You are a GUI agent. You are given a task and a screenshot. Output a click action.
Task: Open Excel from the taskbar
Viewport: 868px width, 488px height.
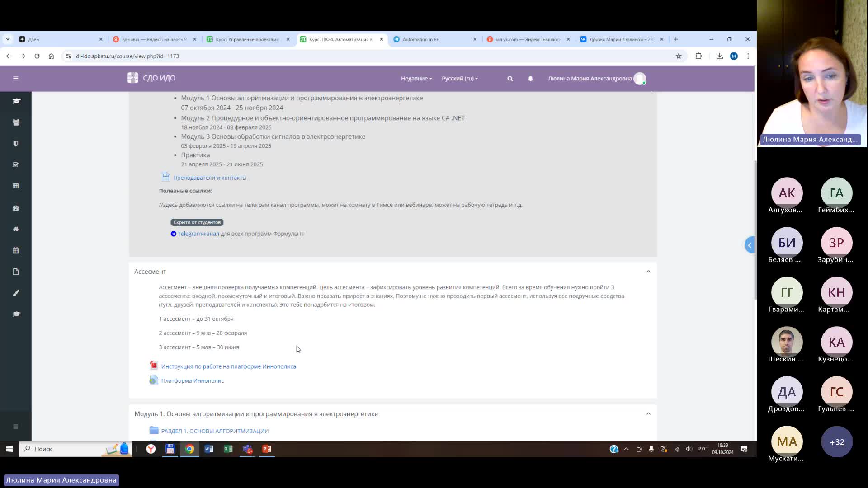click(x=228, y=449)
